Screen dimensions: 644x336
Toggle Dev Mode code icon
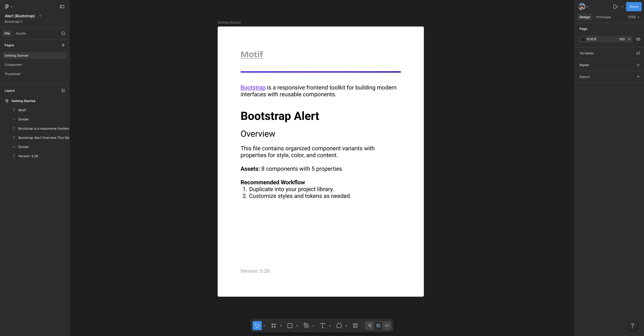387,326
